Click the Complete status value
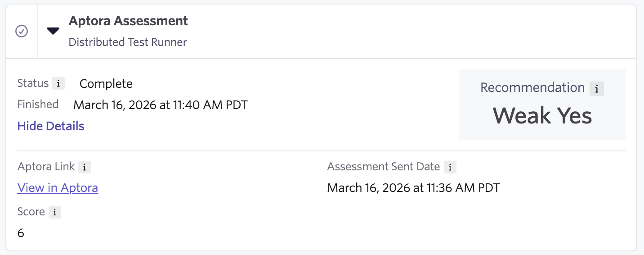644x255 pixels. click(x=106, y=84)
